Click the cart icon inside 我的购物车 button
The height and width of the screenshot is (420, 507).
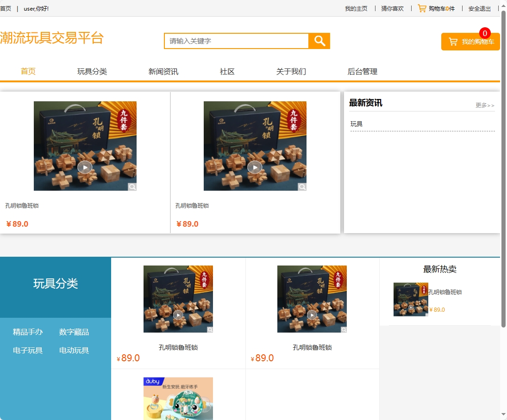click(x=453, y=41)
